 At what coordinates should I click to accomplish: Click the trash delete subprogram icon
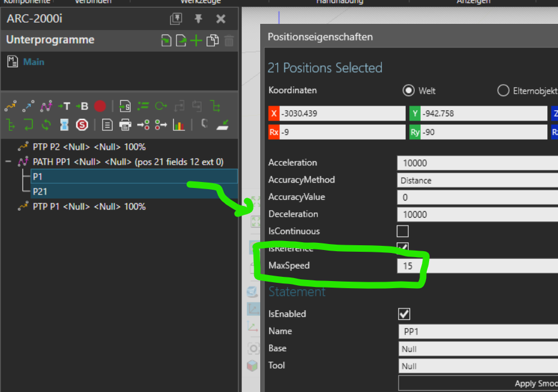pyautogui.click(x=229, y=41)
